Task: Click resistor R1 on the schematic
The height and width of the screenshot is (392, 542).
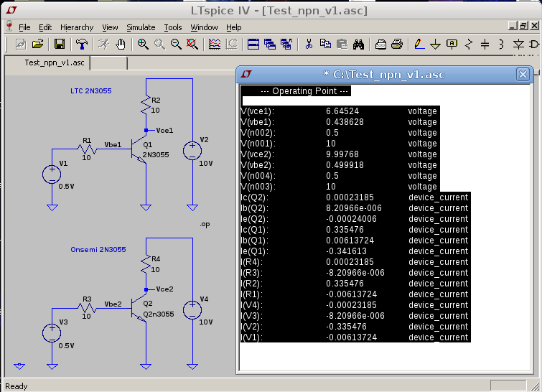Action: coord(87,149)
